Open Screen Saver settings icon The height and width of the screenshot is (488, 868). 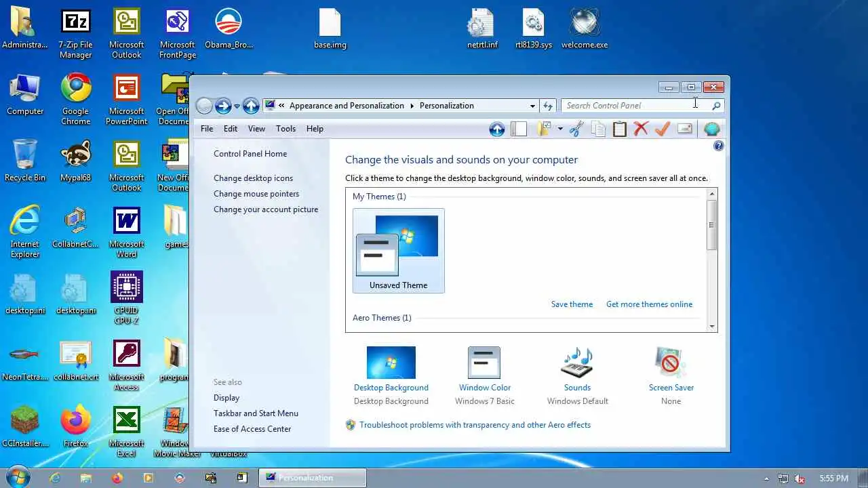[671, 363]
